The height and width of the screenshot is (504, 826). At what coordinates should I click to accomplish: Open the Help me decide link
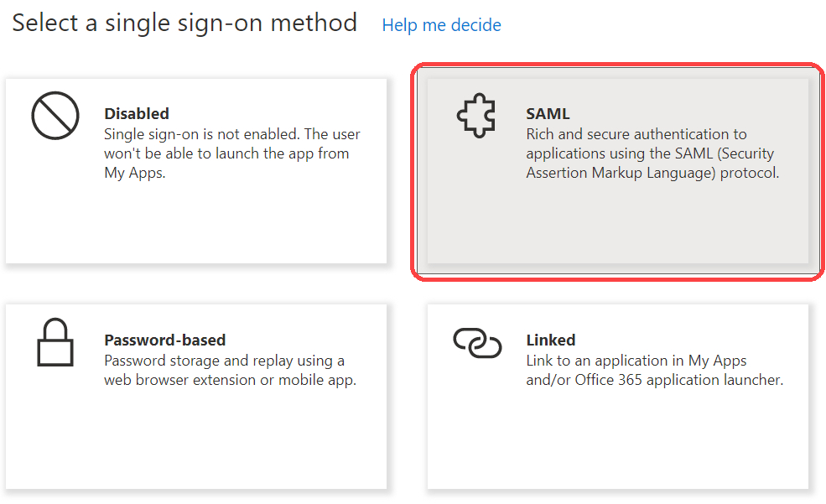[441, 25]
